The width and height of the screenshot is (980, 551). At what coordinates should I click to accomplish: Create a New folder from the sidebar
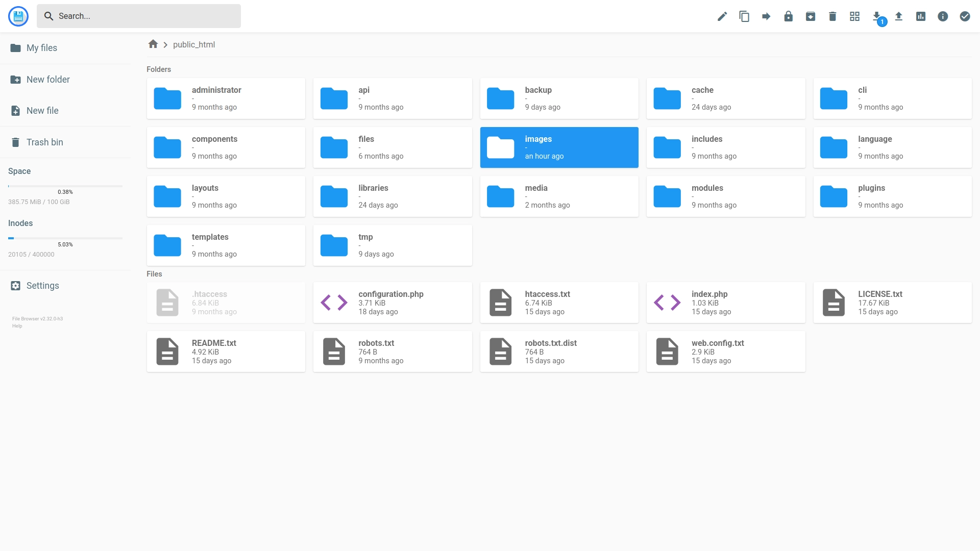tap(48, 79)
